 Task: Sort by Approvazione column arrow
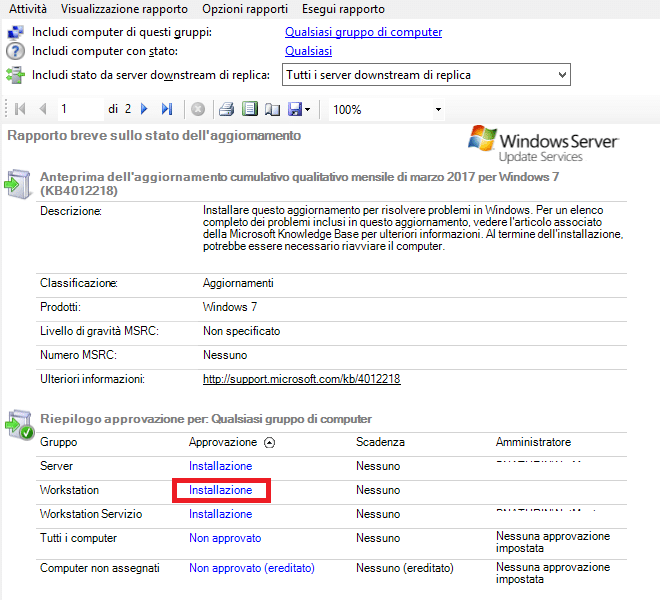[269, 443]
